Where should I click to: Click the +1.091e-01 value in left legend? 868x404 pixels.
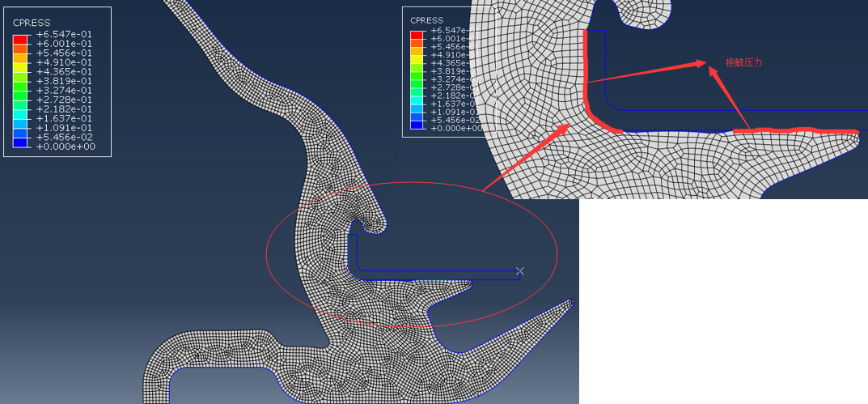pyautogui.click(x=64, y=128)
